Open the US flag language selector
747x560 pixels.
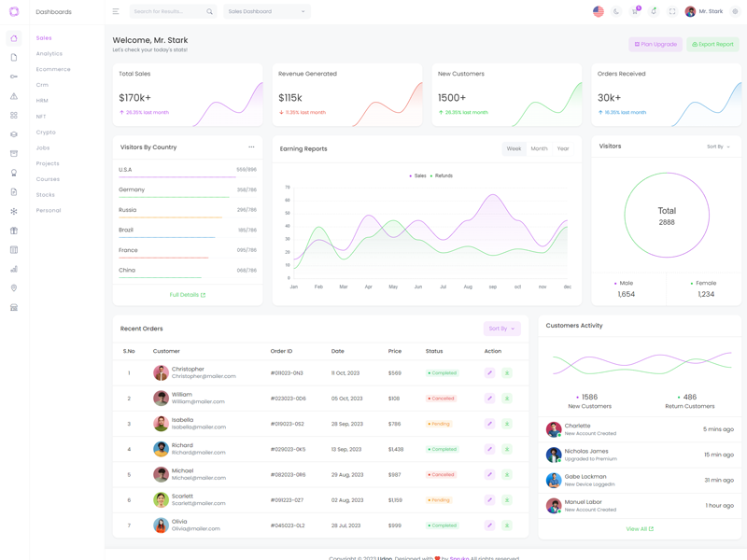599,11
